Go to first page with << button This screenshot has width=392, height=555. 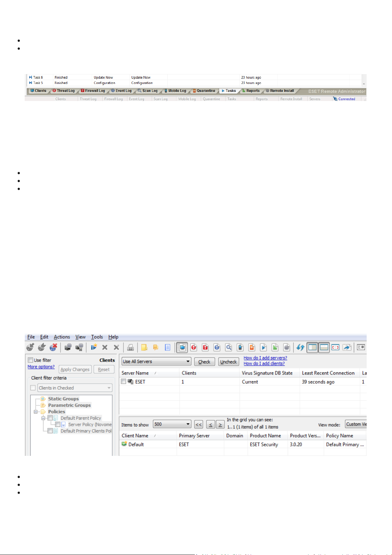point(198,425)
